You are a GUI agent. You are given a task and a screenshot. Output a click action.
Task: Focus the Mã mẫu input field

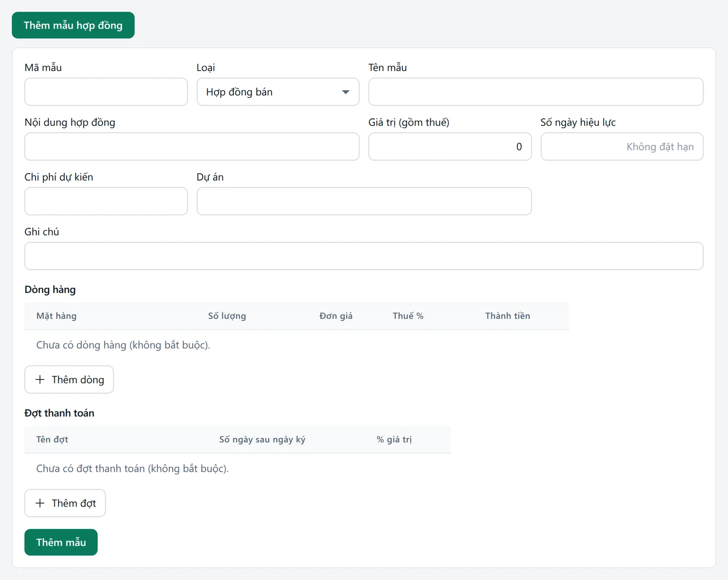coord(106,92)
